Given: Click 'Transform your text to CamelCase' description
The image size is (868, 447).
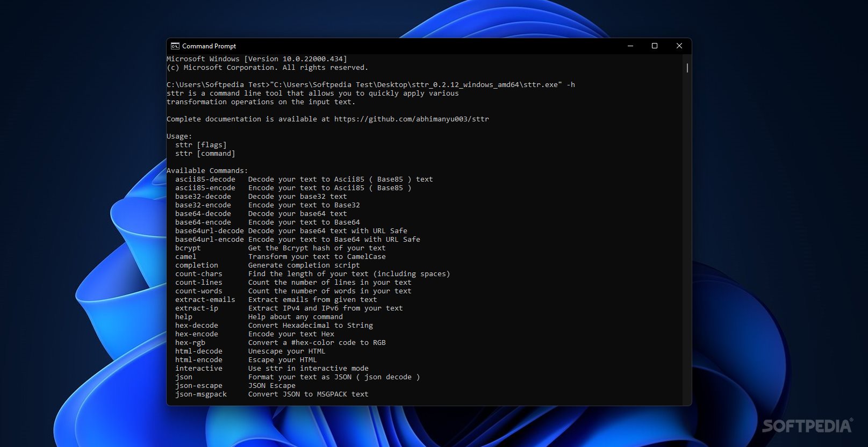Looking at the screenshot, I should pos(317,257).
